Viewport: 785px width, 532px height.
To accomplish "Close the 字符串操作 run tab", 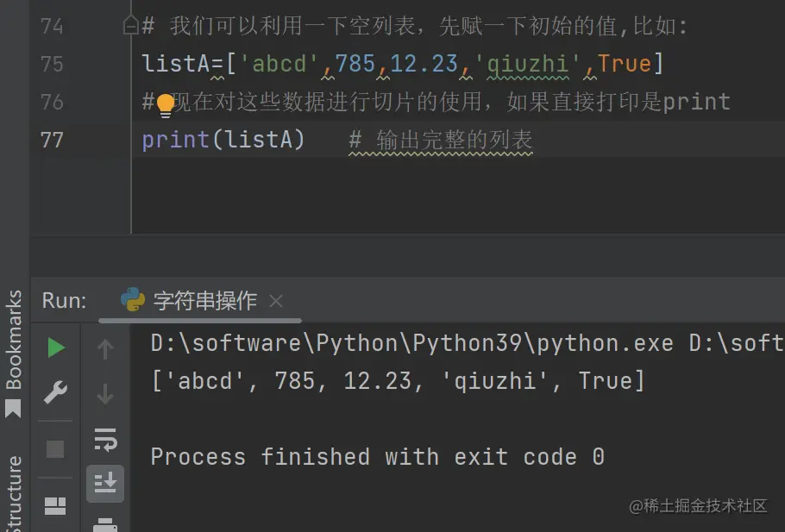I will (276, 301).
